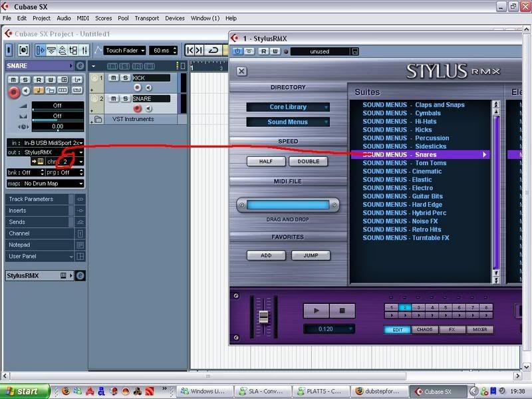This screenshot has height=399, width=532.
Task: Mute the KICK track
Action: click(x=114, y=78)
